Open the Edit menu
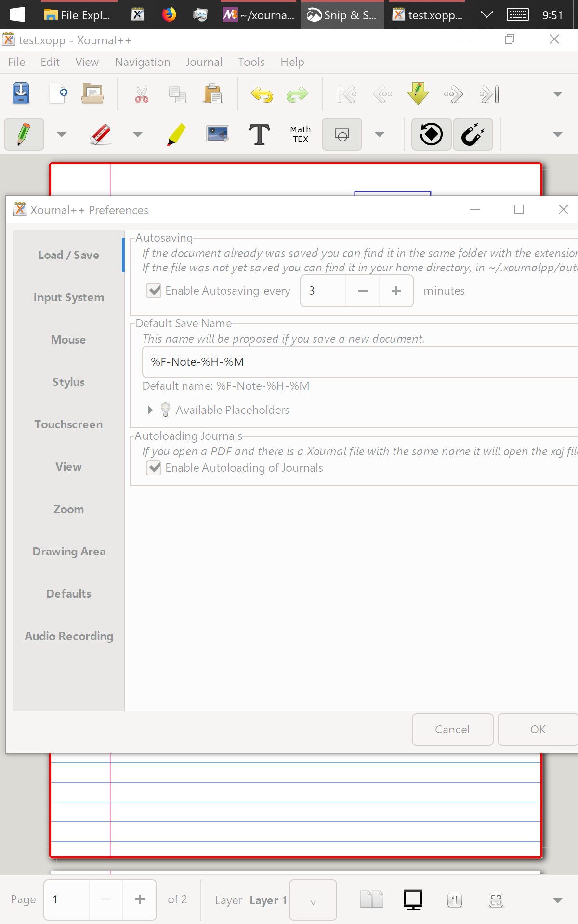Viewport: 578px width, 924px height. click(x=50, y=62)
